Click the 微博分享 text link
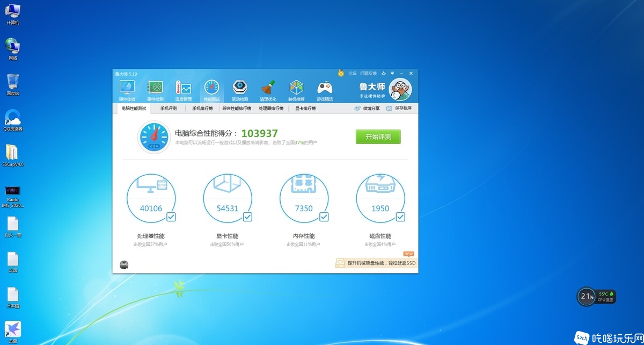 [371, 109]
